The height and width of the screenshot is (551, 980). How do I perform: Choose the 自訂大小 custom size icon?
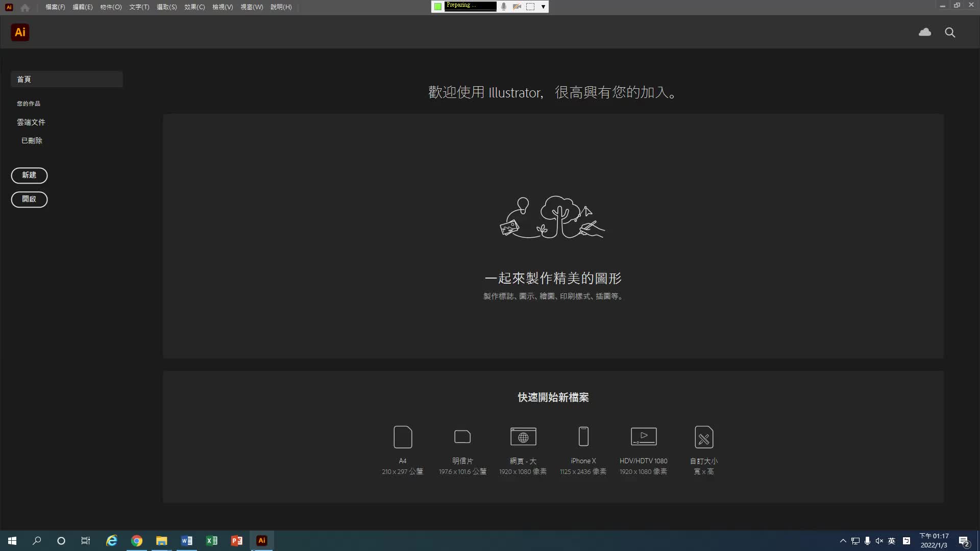pyautogui.click(x=704, y=437)
